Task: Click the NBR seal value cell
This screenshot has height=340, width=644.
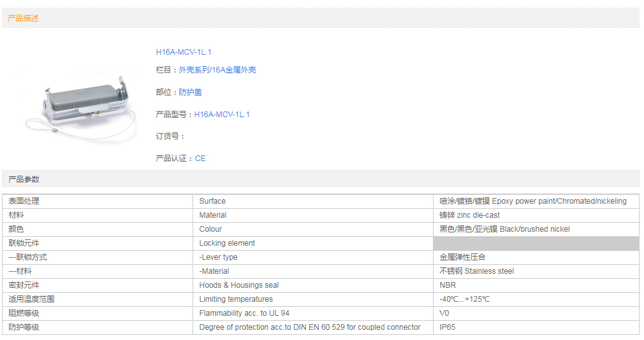Action: click(x=448, y=285)
